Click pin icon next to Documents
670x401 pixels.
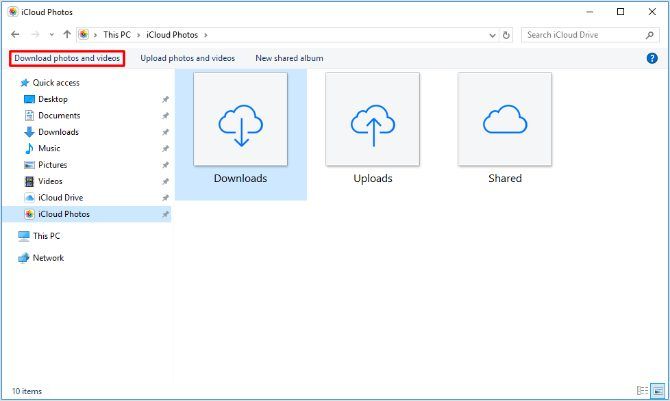coord(165,115)
